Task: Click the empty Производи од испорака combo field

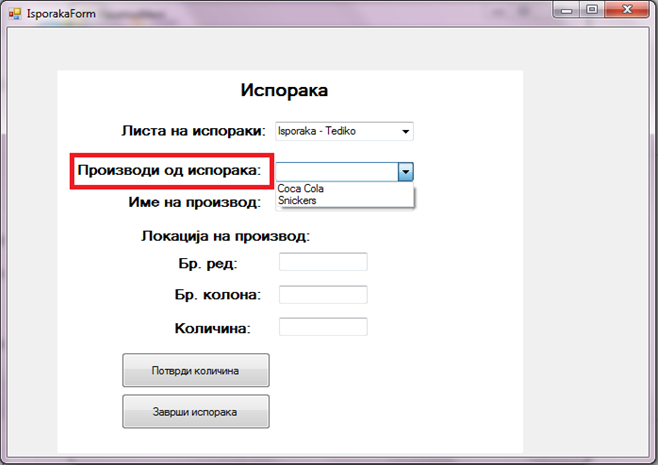Action: pos(336,172)
